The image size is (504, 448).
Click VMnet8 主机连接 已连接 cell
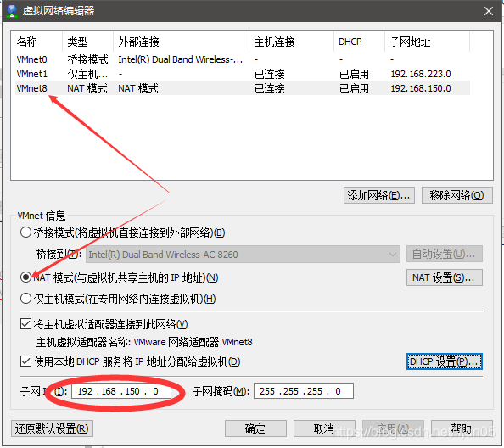(269, 88)
